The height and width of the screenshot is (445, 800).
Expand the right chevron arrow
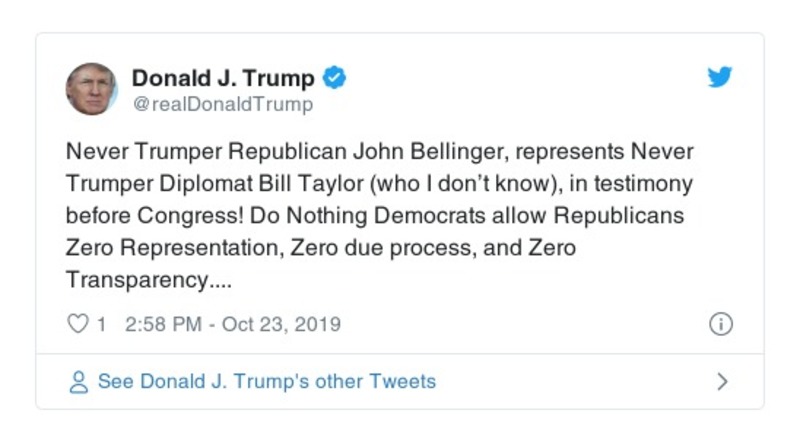pos(722,382)
